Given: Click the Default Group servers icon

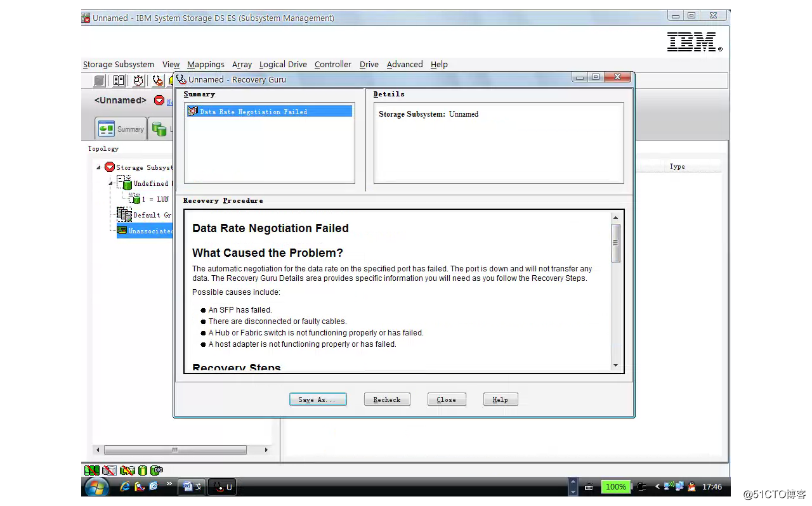Looking at the screenshot, I should pyautogui.click(x=124, y=215).
